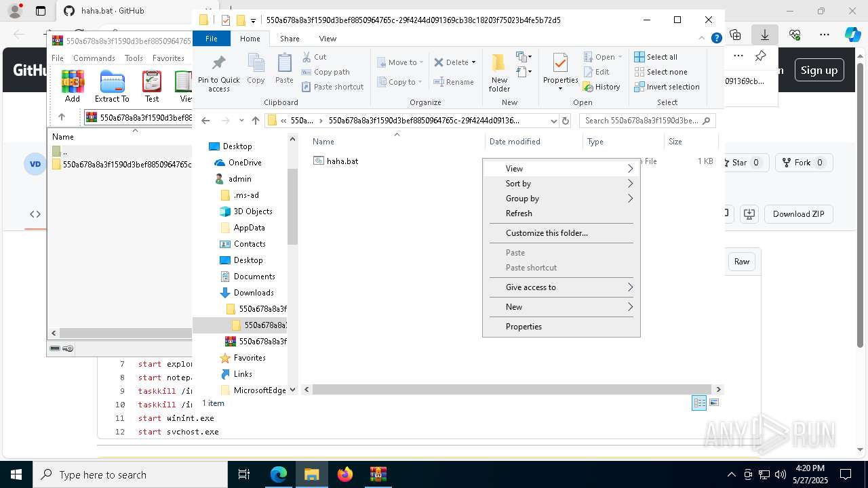
Task: Switch to the View ribbon tab
Action: pos(328,39)
